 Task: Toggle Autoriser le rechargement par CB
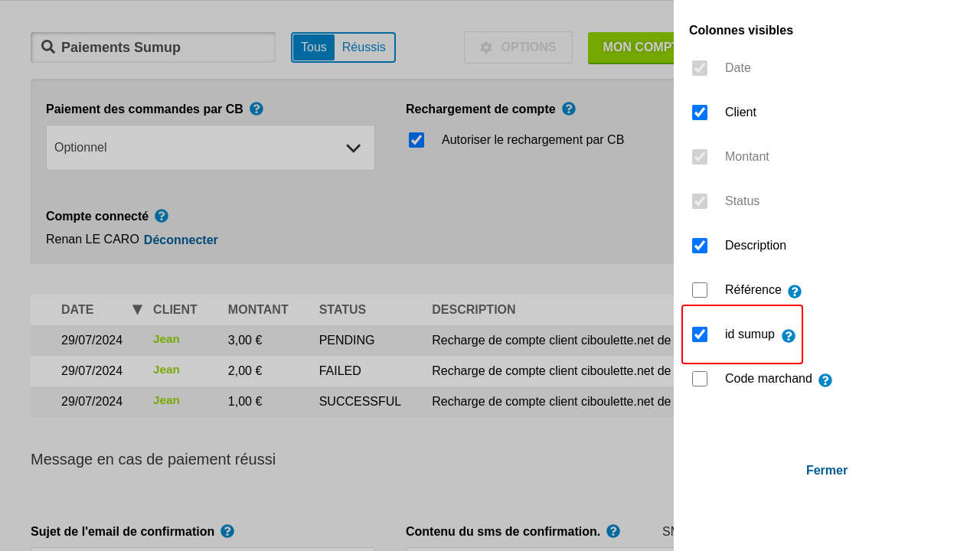point(416,140)
